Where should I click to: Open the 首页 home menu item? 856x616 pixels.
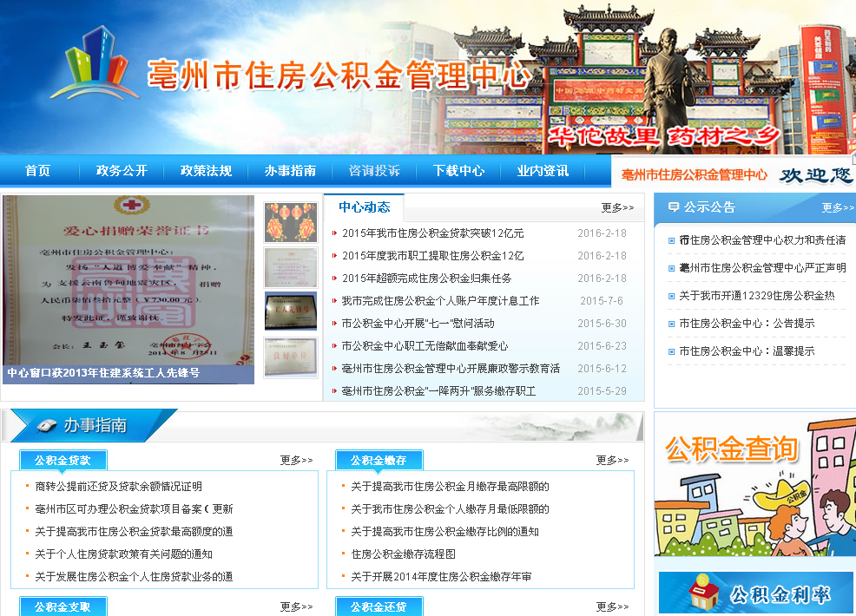pos(37,171)
